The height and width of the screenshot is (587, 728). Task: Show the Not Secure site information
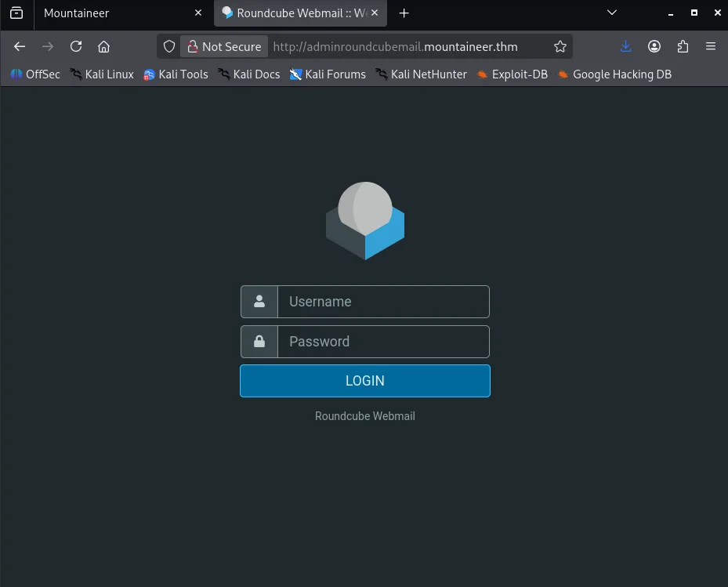(x=224, y=46)
